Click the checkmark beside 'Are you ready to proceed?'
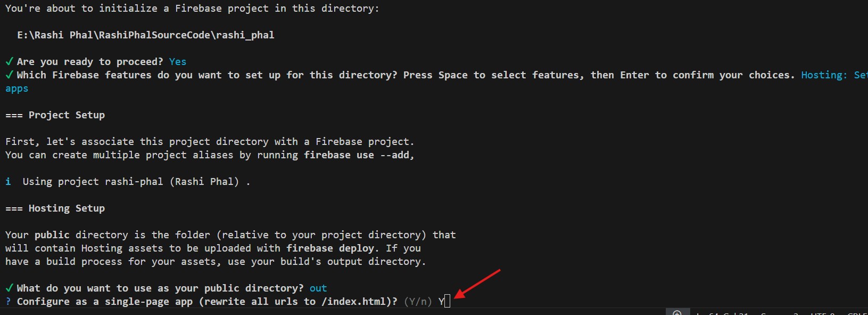 pos(9,61)
